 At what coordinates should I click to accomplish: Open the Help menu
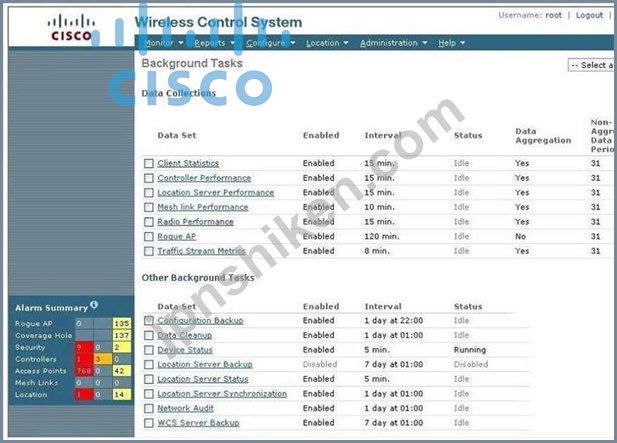click(x=451, y=43)
